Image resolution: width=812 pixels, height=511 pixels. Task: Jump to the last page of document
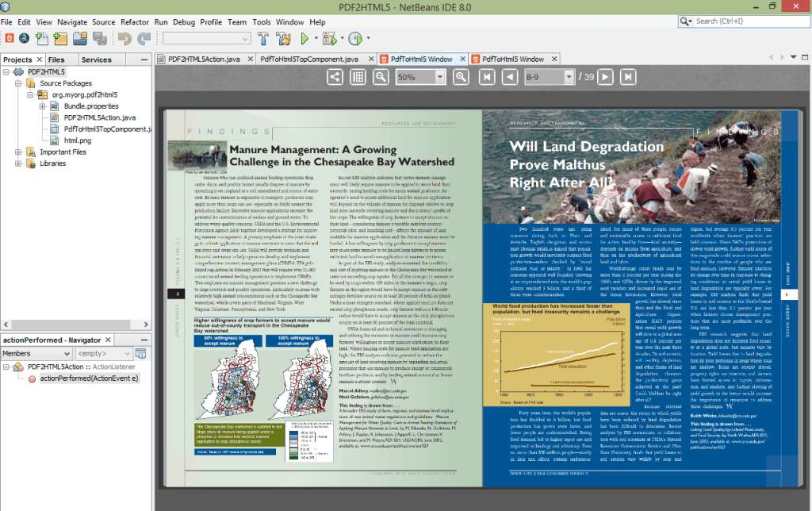627,77
